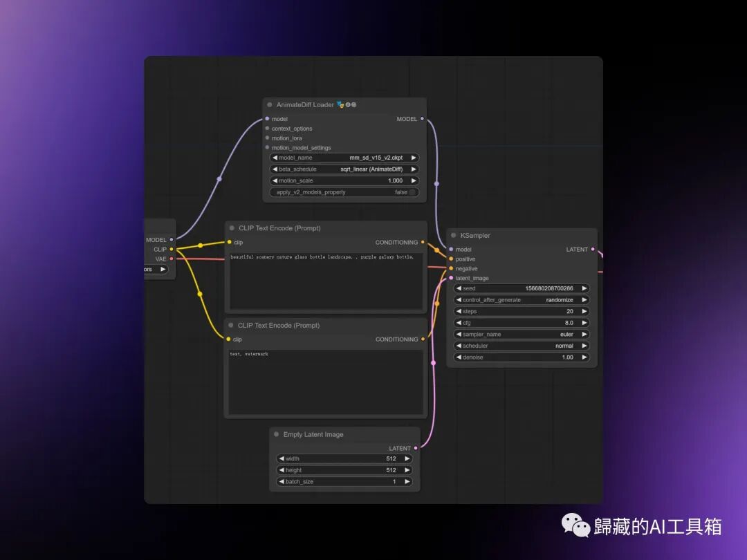
Task: Click the motion_lora input port
Action: [267, 138]
